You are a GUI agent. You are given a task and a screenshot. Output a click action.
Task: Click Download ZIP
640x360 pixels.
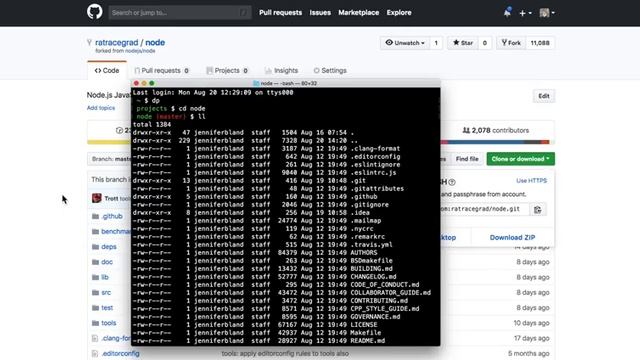512,237
